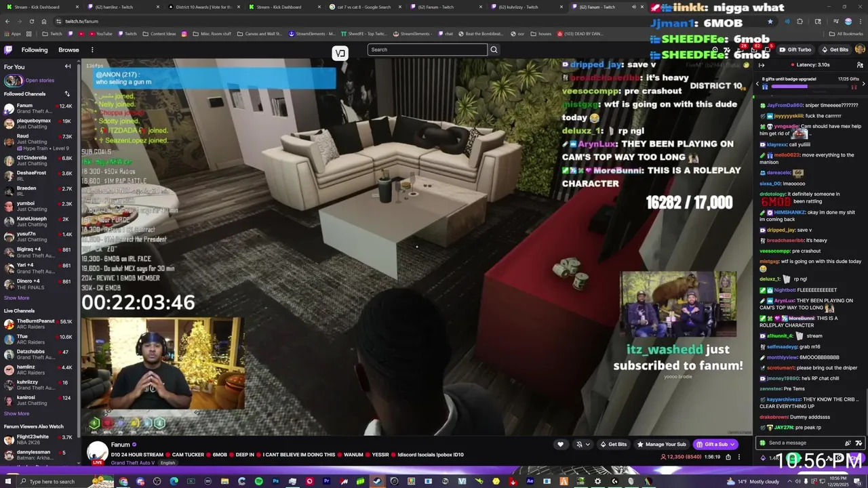The width and height of the screenshot is (868, 488).
Task: Open DeshaeFrost channel in sidebar
Action: [38, 176]
